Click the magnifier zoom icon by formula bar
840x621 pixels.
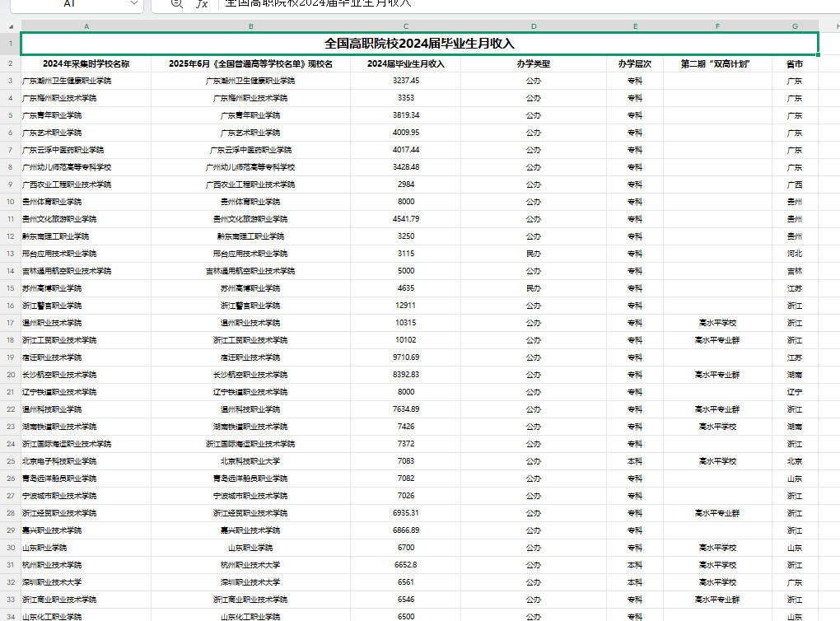tap(176, 4)
